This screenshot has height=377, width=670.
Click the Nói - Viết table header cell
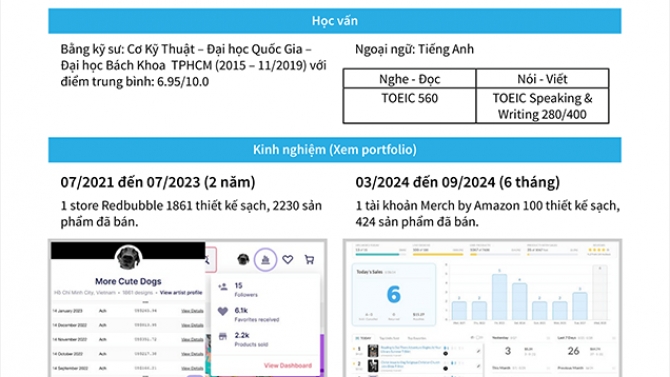[542, 79]
